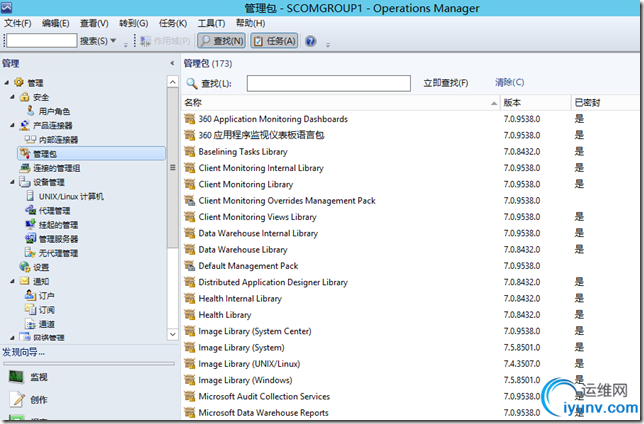644x424 pixels.
Task: Open the 编辑(E) menu
Action: (55, 23)
